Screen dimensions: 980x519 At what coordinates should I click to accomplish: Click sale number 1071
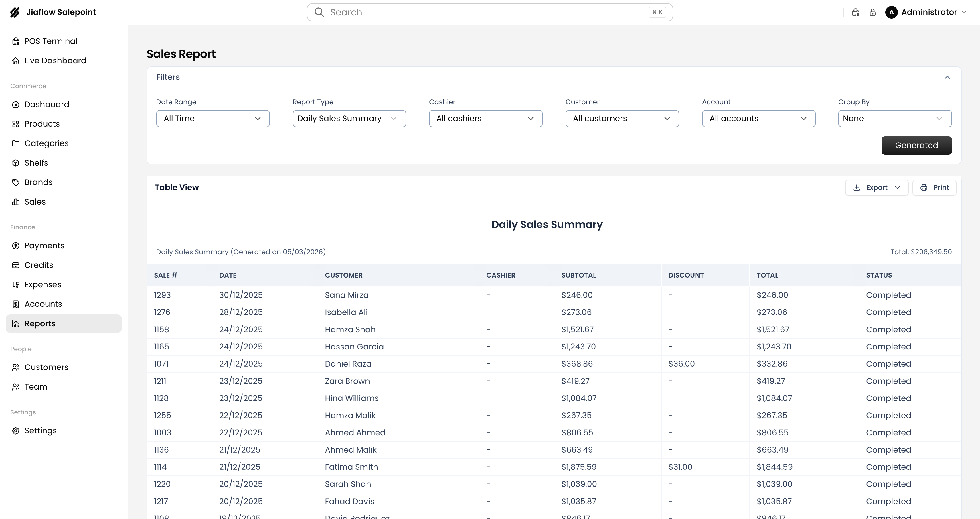(161, 364)
